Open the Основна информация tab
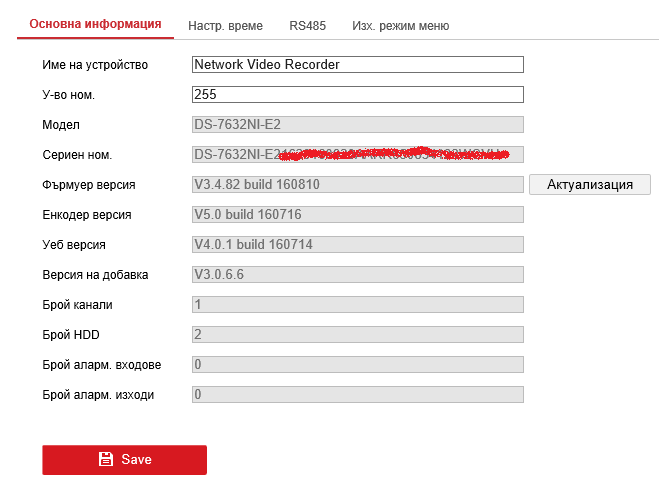This screenshot has width=659, height=485. (95, 24)
